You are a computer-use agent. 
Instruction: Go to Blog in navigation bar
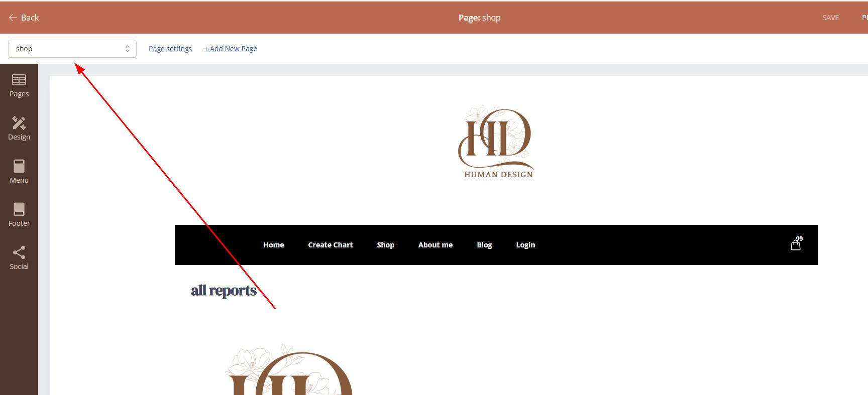click(x=484, y=245)
